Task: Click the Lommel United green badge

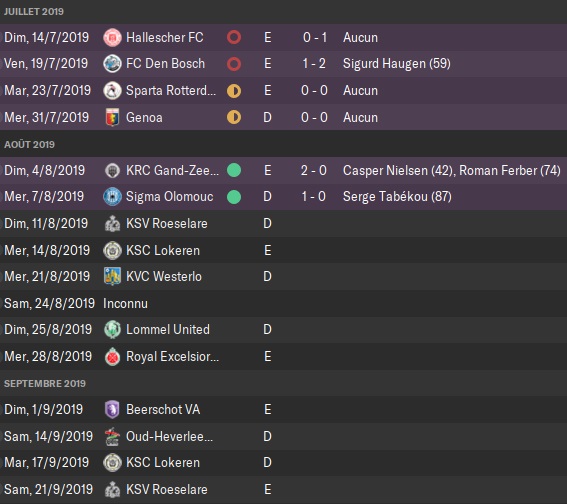Action: point(112,329)
